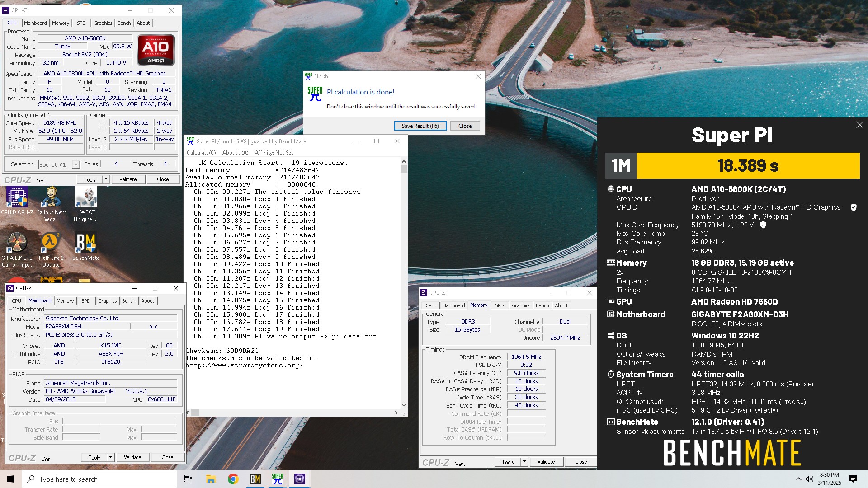
Task: Click Affinity: Not Set menu item
Action: click(x=274, y=153)
